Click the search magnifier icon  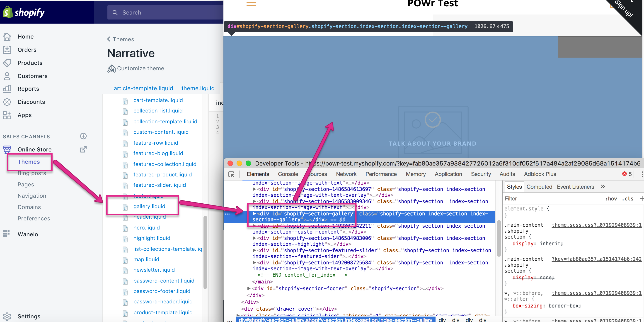(x=115, y=12)
